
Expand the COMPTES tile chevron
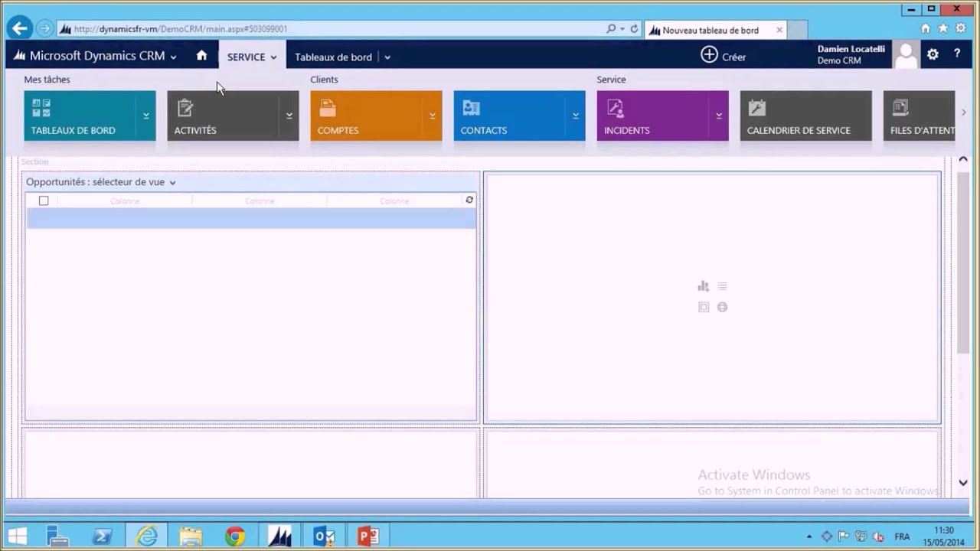(433, 116)
